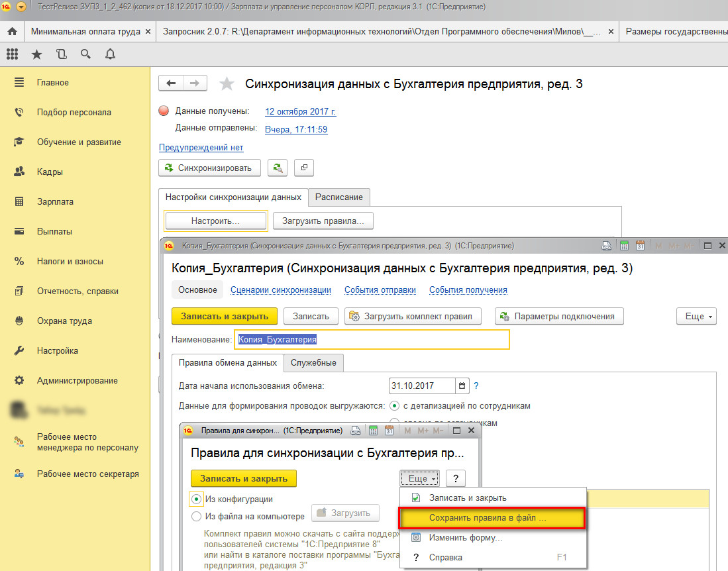Click the data composition windows icon

point(304,168)
